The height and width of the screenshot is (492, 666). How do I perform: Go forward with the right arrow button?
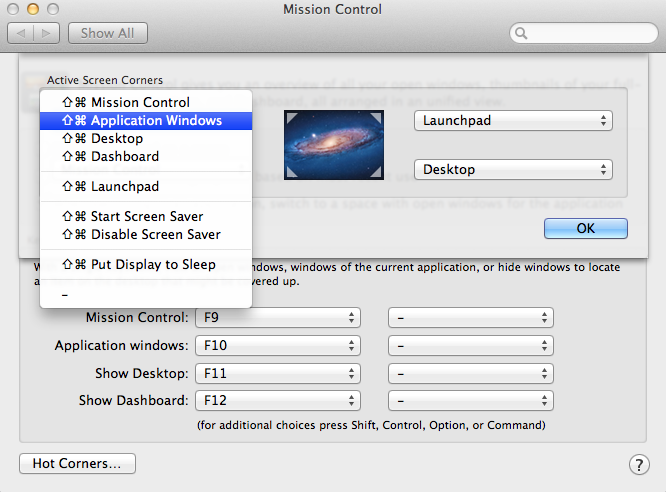click(x=46, y=33)
